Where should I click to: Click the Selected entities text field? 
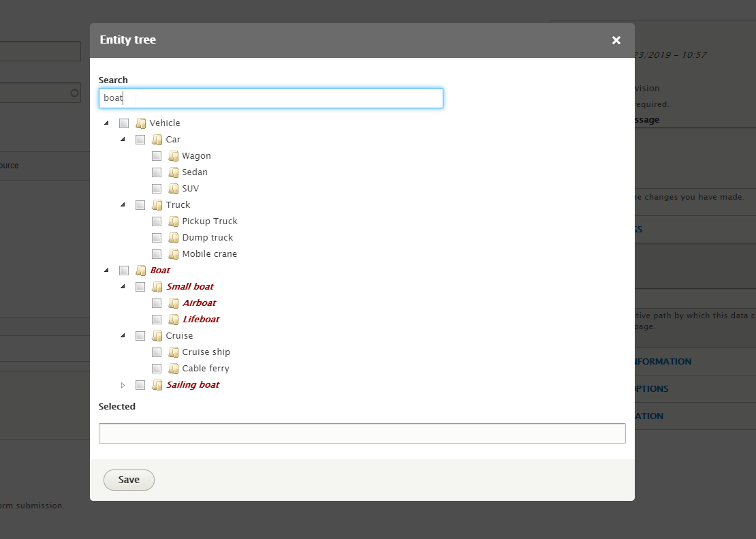tap(362, 433)
